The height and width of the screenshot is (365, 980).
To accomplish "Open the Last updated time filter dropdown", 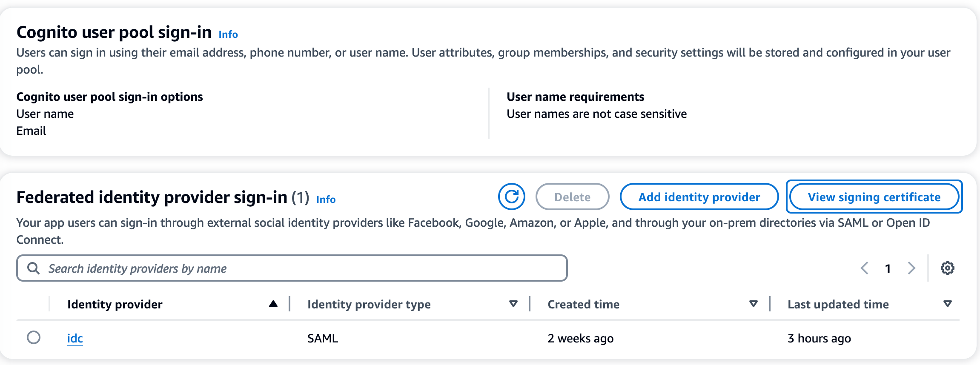I will (x=947, y=304).
